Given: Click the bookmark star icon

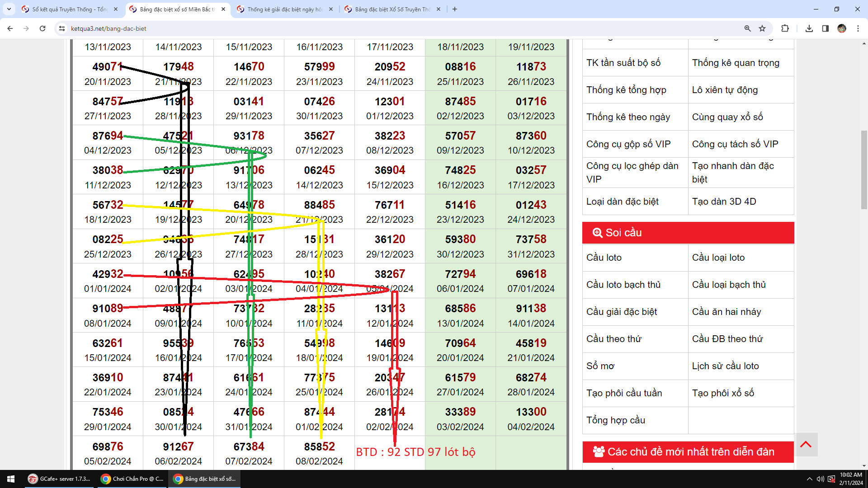Looking at the screenshot, I should 762,28.
